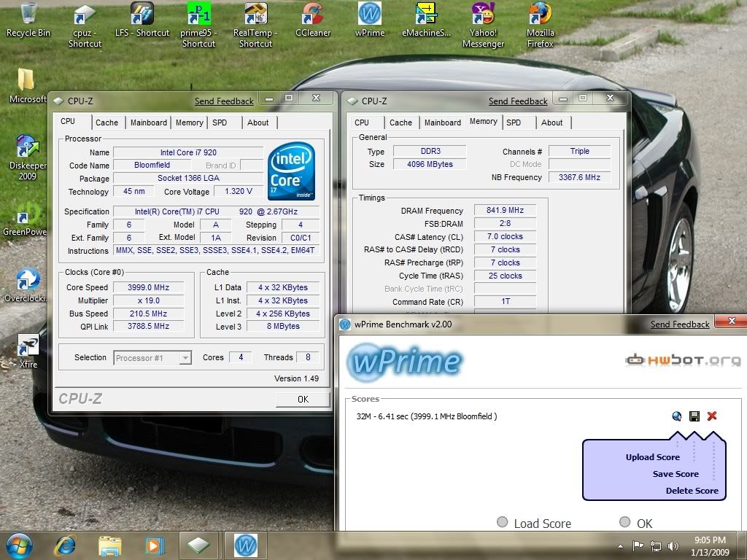
Task: Launch Yahoo! Messenger desktop icon
Action: point(483,26)
